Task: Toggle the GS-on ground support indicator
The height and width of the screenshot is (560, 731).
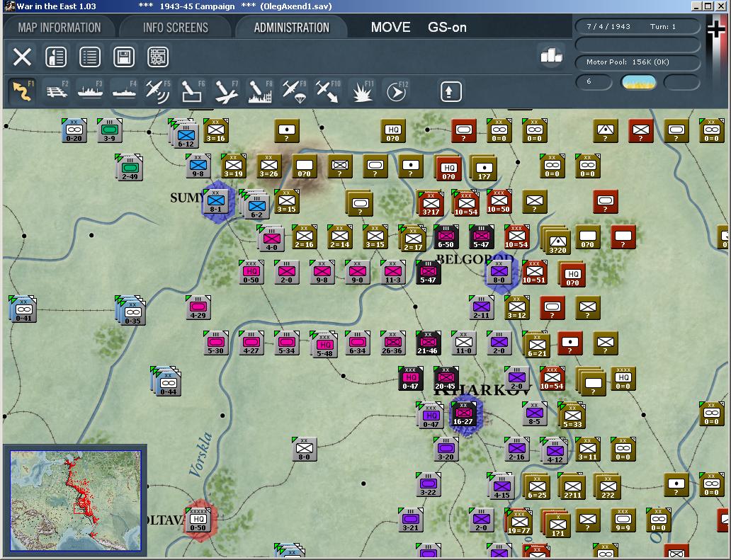Action: [x=447, y=28]
